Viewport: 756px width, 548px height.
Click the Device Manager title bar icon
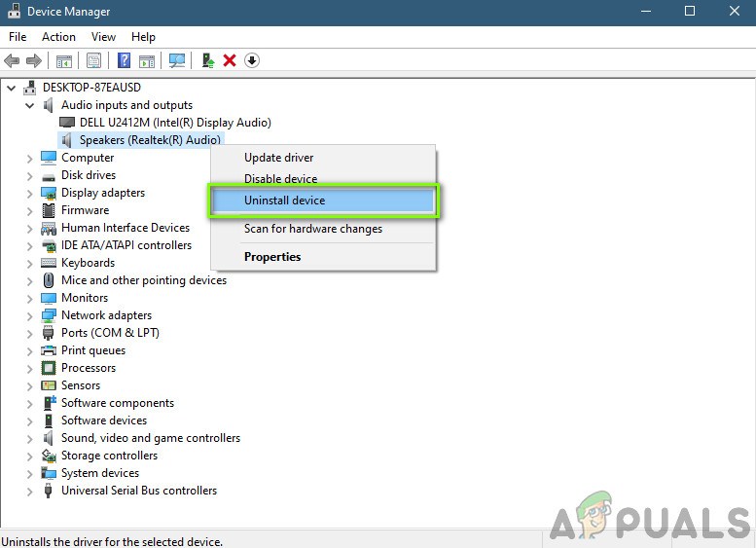tap(14, 11)
